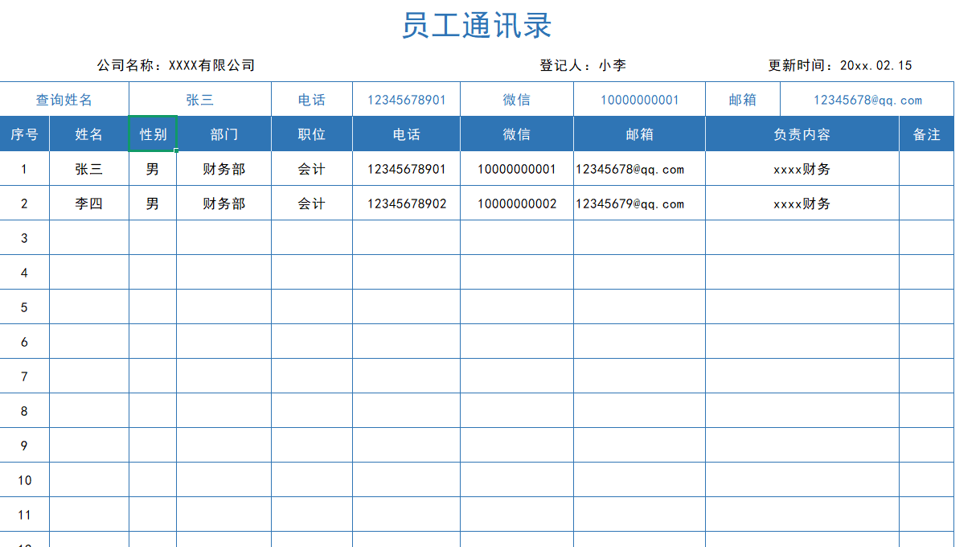Click the empty name cell in row 3
980x547 pixels.
coord(90,237)
